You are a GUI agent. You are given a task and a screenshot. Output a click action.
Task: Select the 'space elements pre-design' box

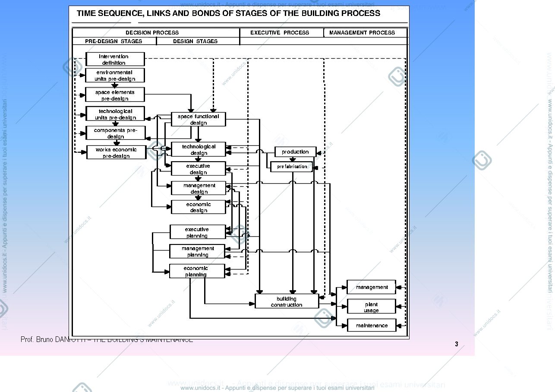(x=115, y=95)
